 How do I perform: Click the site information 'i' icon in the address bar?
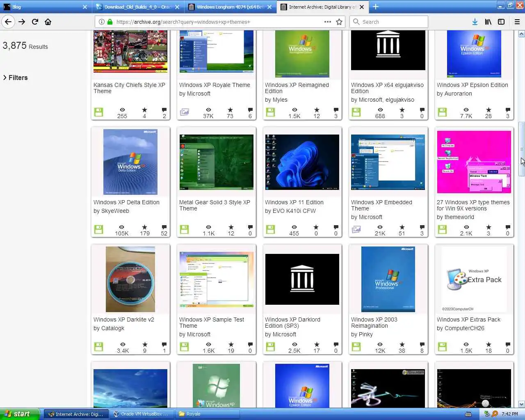coord(102,22)
